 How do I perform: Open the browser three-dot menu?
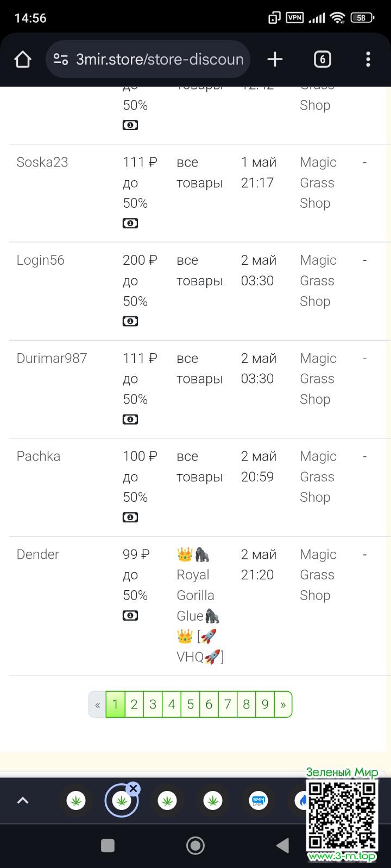point(368,59)
